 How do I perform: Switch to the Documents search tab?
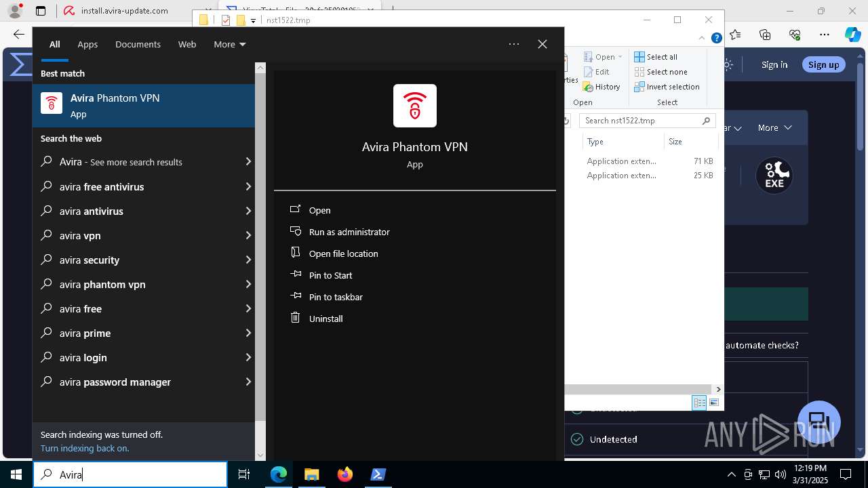[138, 44]
